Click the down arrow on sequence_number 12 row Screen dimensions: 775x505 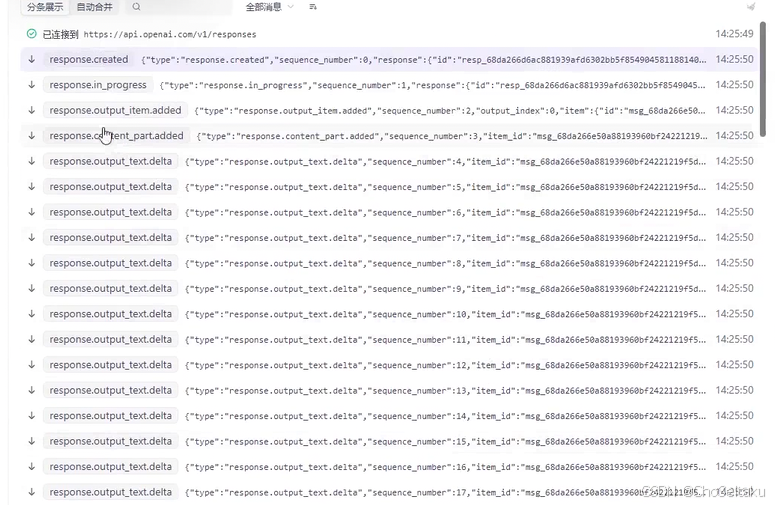coord(32,365)
